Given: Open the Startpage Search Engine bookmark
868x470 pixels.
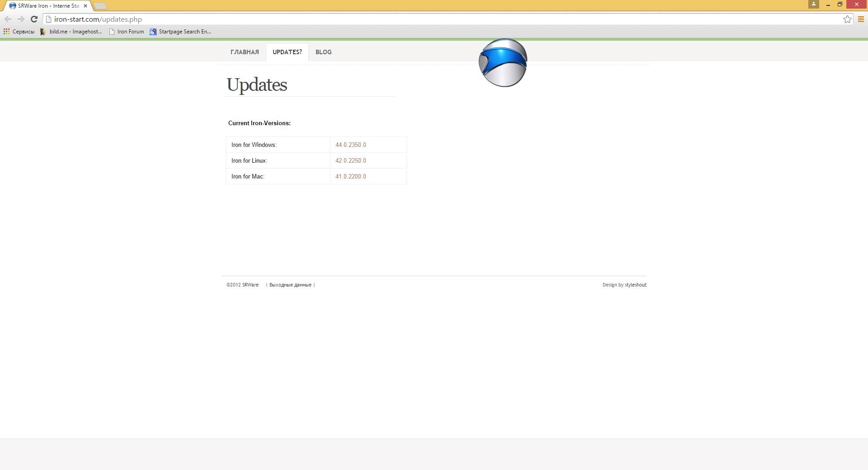Looking at the screenshot, I should tap(180, 32).
